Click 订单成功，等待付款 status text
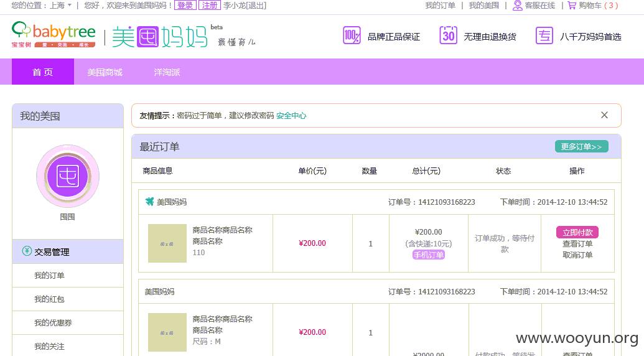The width and height of the screenshot is (644, 356). coord(505,243)
